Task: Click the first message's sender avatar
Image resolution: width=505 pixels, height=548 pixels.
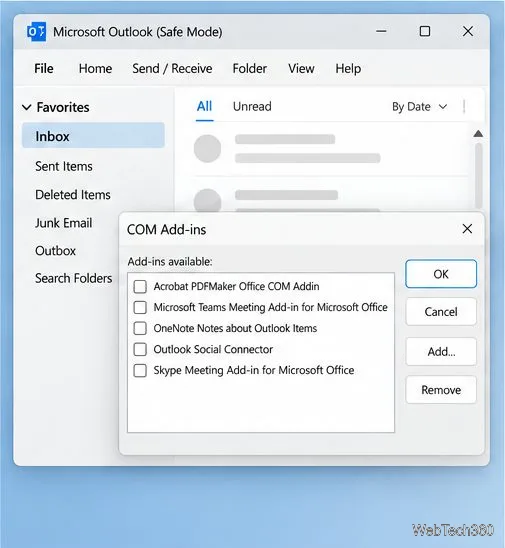Action: [x=207, y=149]
